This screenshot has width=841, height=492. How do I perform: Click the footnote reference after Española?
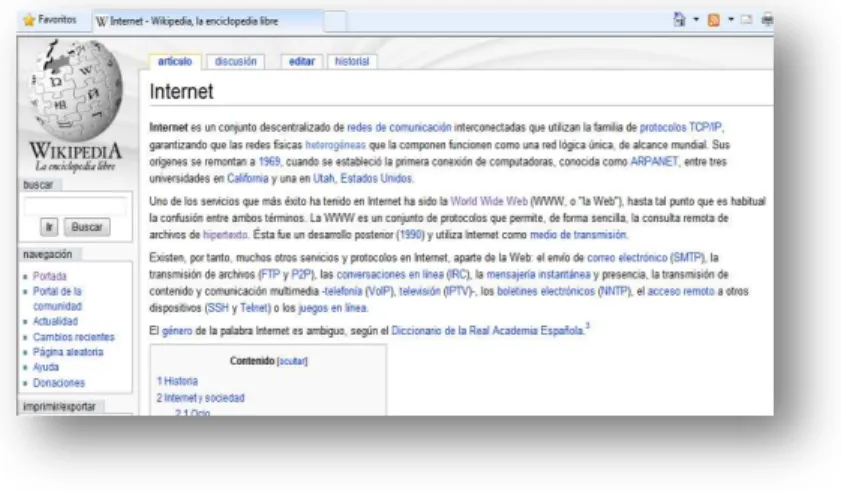point(587,326)
